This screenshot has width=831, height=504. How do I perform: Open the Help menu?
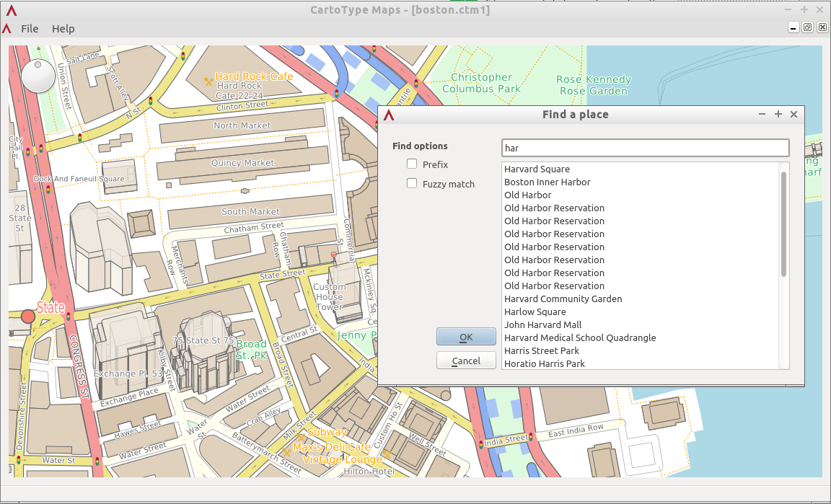tap(63, 29)
